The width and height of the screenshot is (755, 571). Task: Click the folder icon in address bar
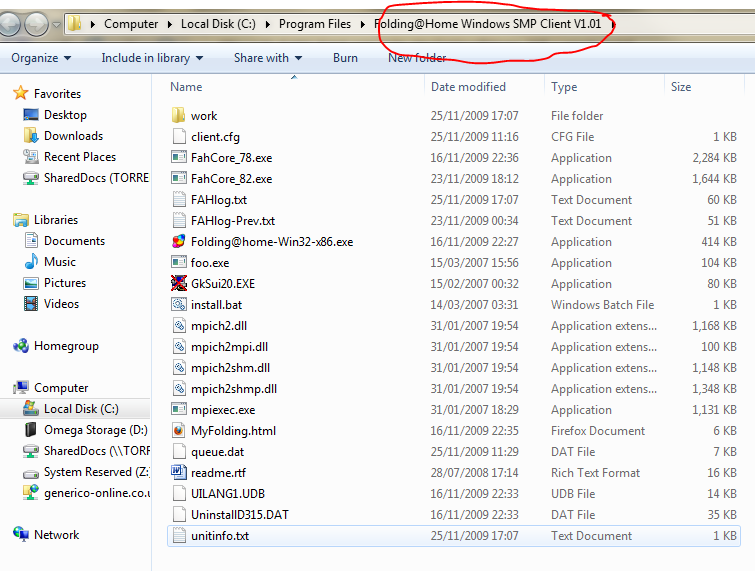[75, 24]
